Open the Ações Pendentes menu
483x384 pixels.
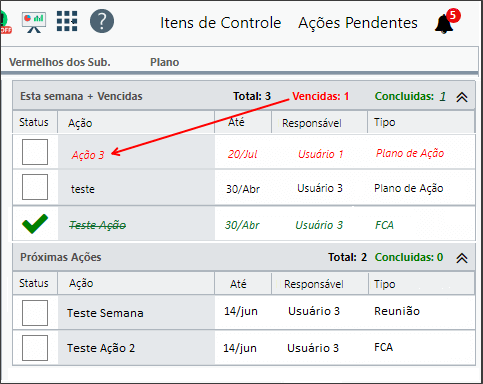(358, 23)
